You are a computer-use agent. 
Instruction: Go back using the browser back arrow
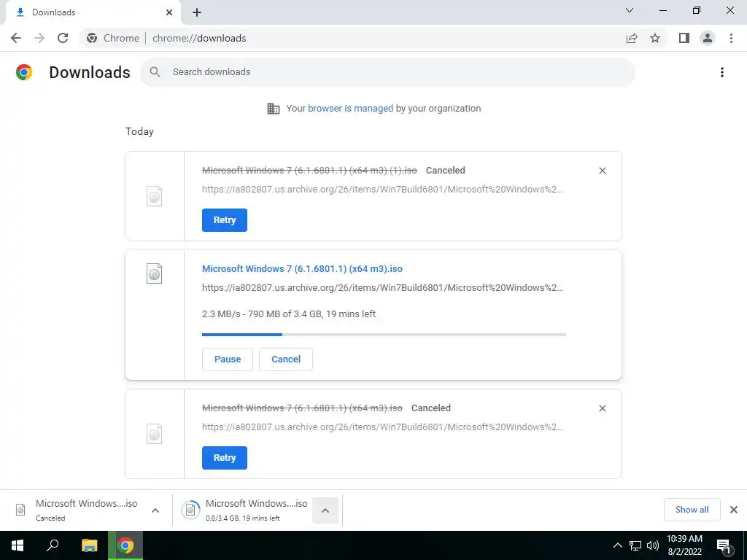(16, 38)
